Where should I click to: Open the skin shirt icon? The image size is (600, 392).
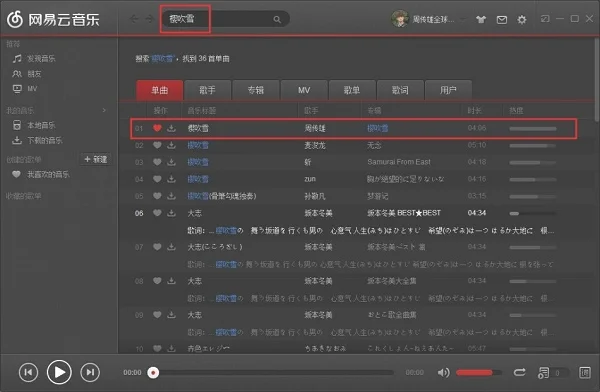coord(481,19)
